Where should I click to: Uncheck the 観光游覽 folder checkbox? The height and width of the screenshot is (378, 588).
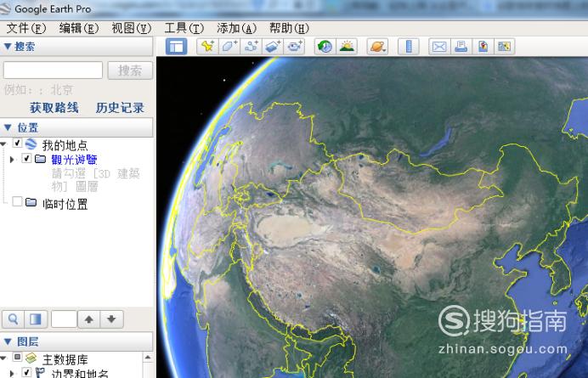click(x=26, y=158)
